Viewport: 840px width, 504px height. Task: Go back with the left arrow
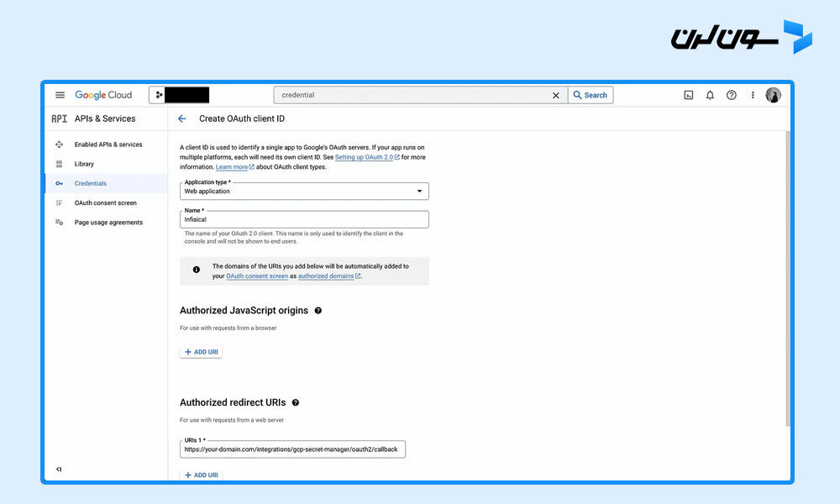182,118
